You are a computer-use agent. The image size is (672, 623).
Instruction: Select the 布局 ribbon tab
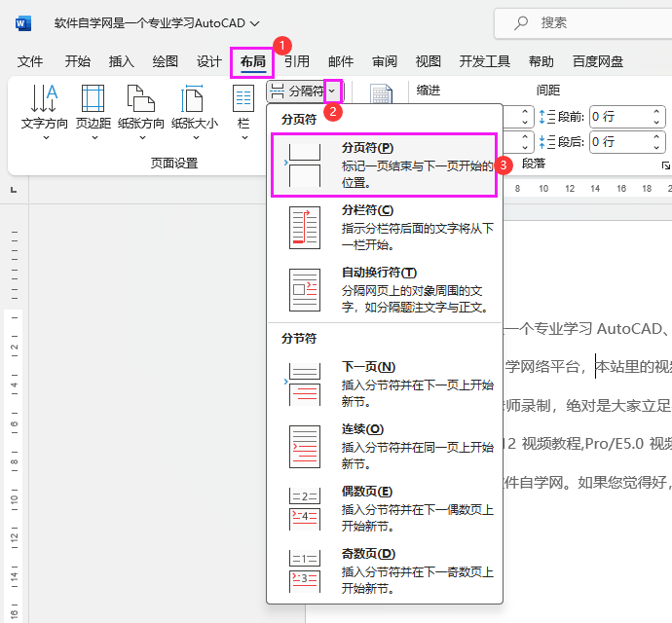click(x=253, y=62)
